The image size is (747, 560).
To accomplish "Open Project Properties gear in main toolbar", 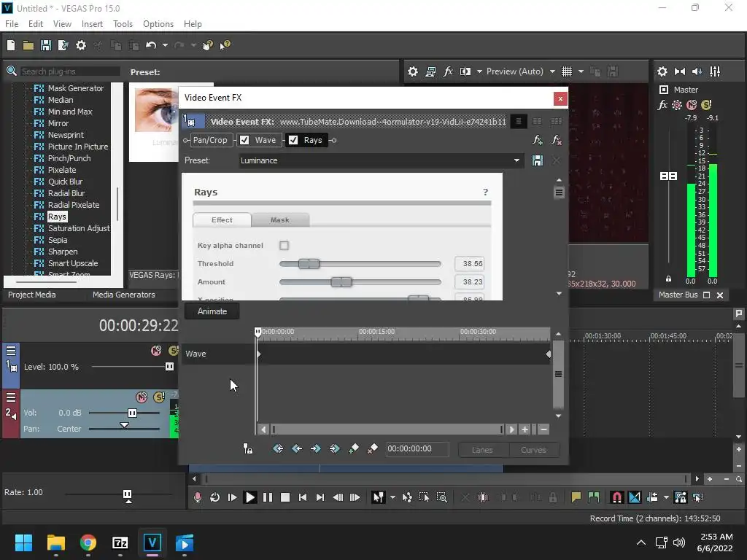I will click(81, 45).
